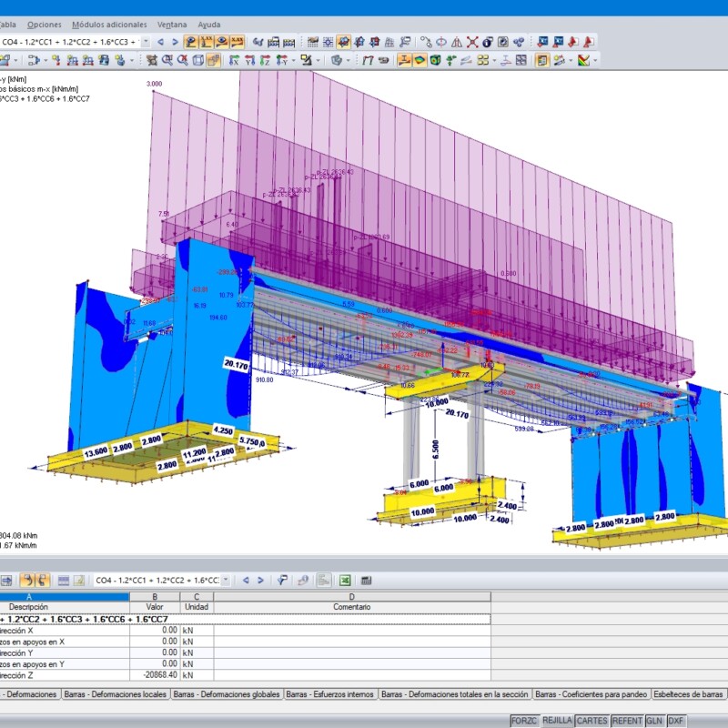Open the Esbelteces de barras tab

coord(688,694)
